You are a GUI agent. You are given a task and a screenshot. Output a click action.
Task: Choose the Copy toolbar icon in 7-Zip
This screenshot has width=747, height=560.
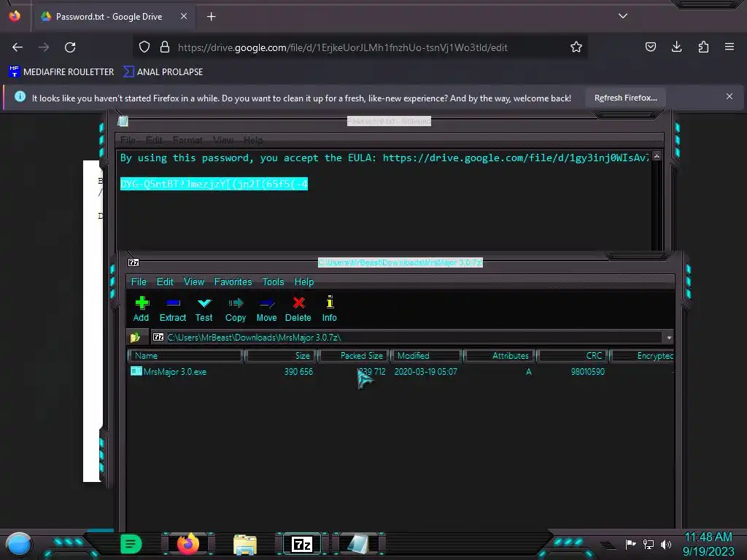(236, 309)
